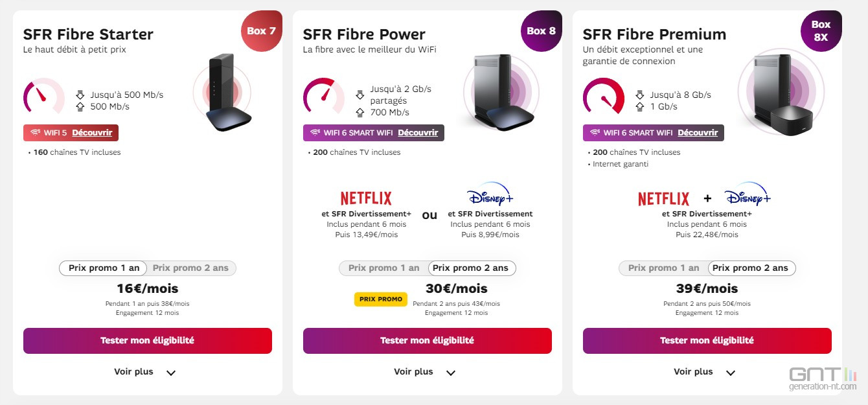868x405 pixels.
Task: Select Prix promo 2 ans for SFR Fibre Starter
Action: [190, 268]
